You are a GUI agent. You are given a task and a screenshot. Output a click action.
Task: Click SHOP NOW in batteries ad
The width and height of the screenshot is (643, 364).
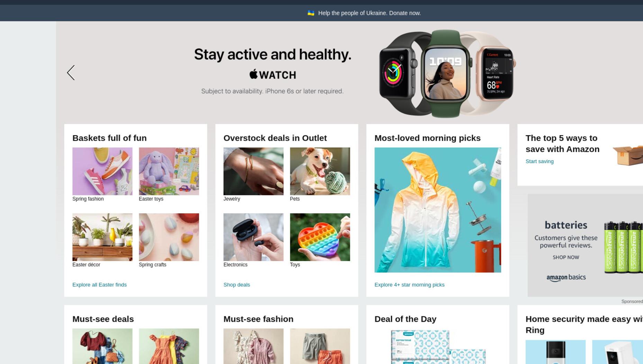[x=566, y=257]
